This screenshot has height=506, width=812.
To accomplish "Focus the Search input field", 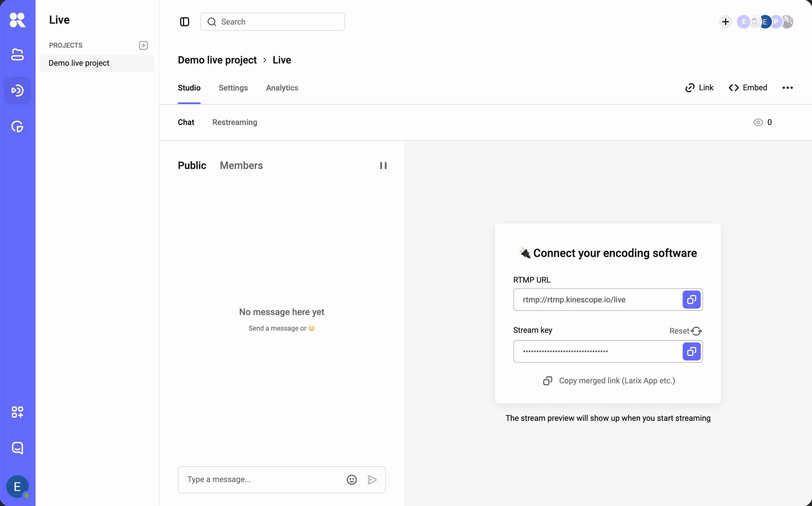I will point(272,22).
